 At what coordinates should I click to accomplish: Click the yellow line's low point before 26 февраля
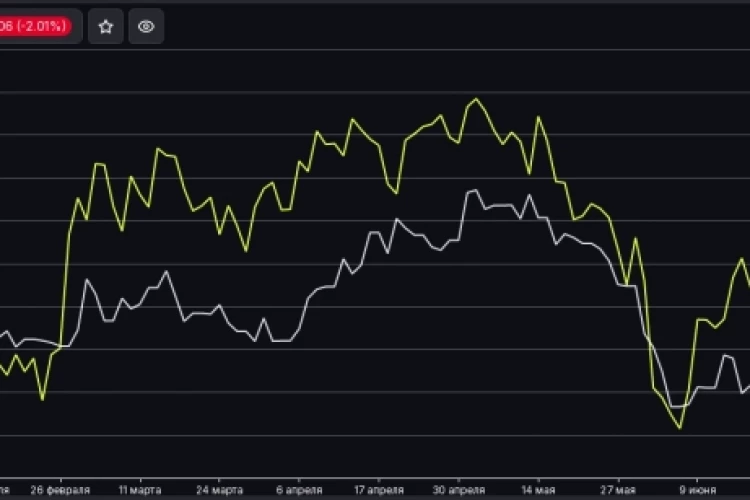[x=43, y=399]
